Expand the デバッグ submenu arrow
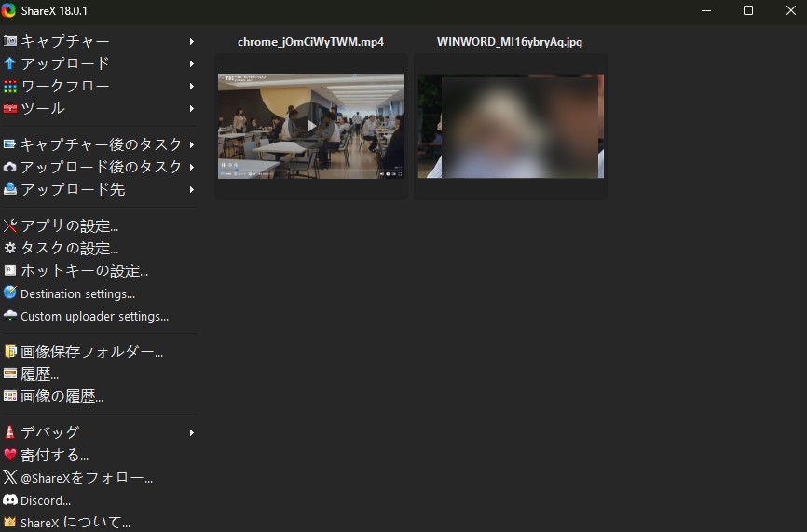This screenshot has height=532, width=807. click(x=191, y=432)
